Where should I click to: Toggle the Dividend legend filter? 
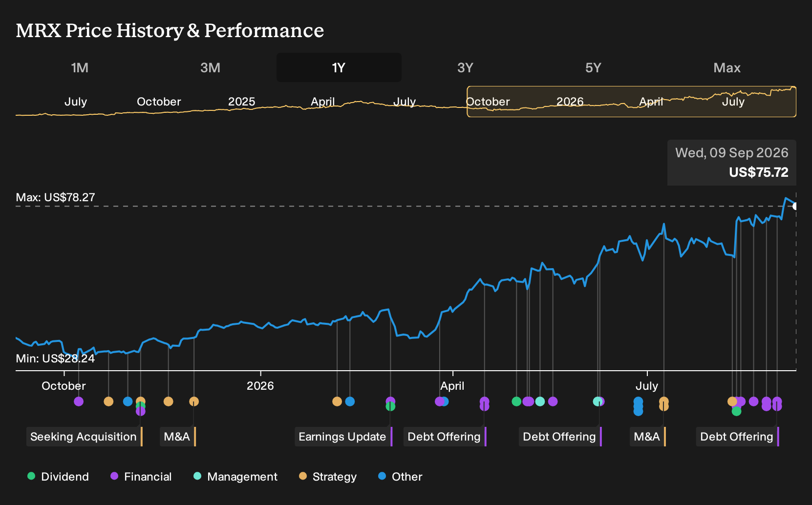coord(58,476)
